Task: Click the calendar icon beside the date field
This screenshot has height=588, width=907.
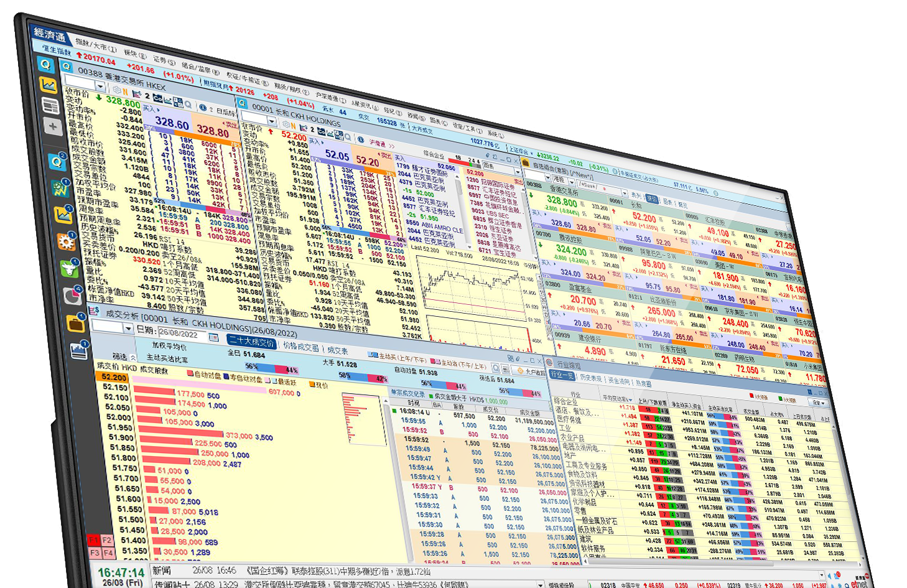Action: (213, 337)
